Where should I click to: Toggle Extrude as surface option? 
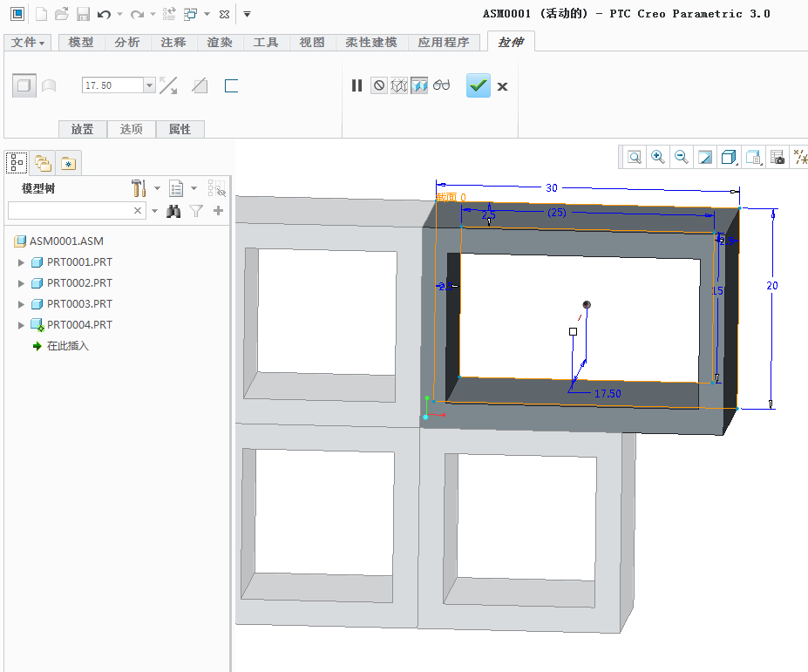pyautogui.click(x=49, y=85)
